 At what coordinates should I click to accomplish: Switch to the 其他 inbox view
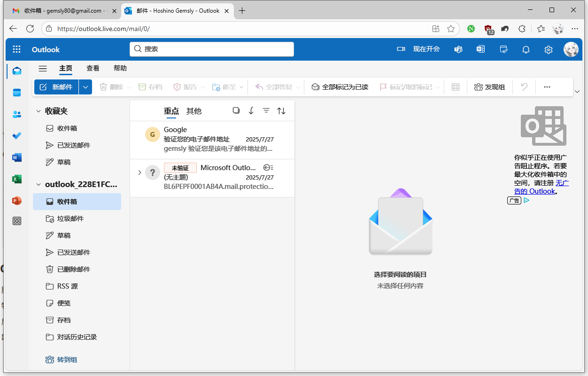tap(193, 111)
